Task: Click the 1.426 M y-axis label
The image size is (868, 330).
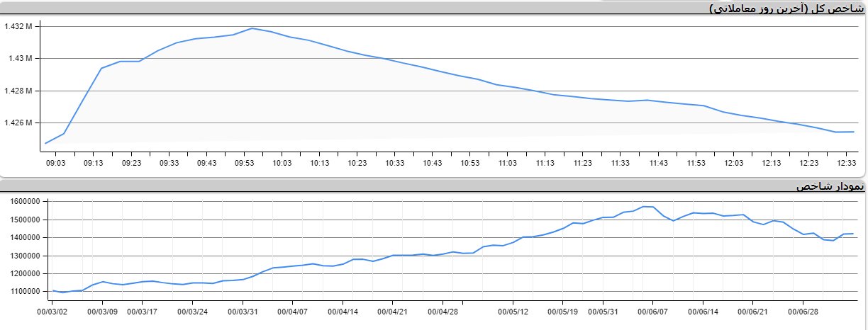Action: (x=18, y=123)
